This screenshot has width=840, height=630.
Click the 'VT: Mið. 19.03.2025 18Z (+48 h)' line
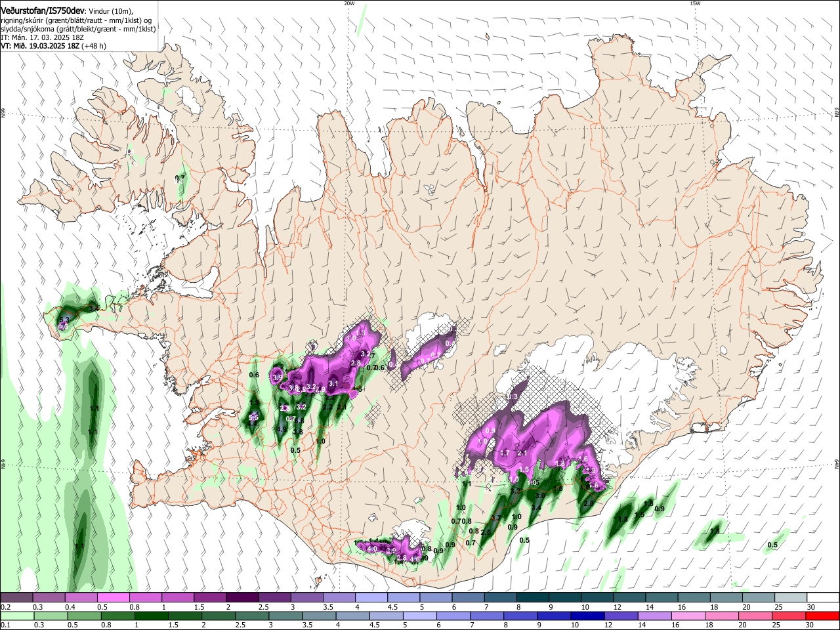pos(53,47)
